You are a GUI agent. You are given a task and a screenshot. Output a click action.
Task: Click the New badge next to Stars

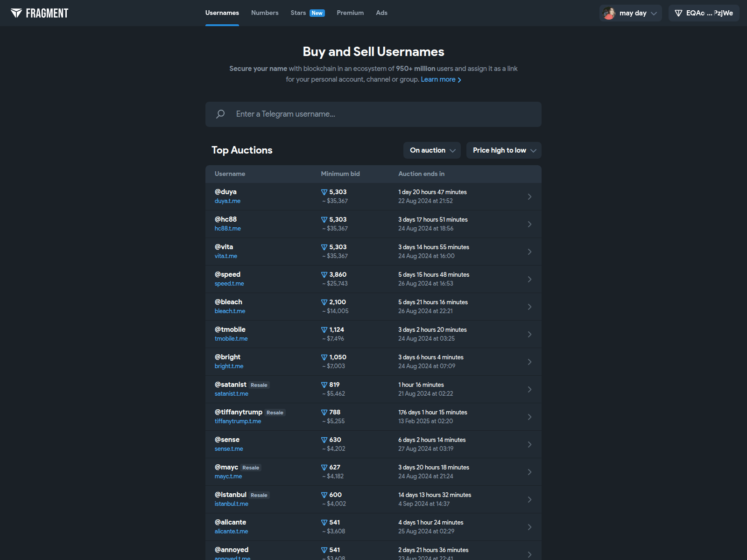(x=317, y=13)
